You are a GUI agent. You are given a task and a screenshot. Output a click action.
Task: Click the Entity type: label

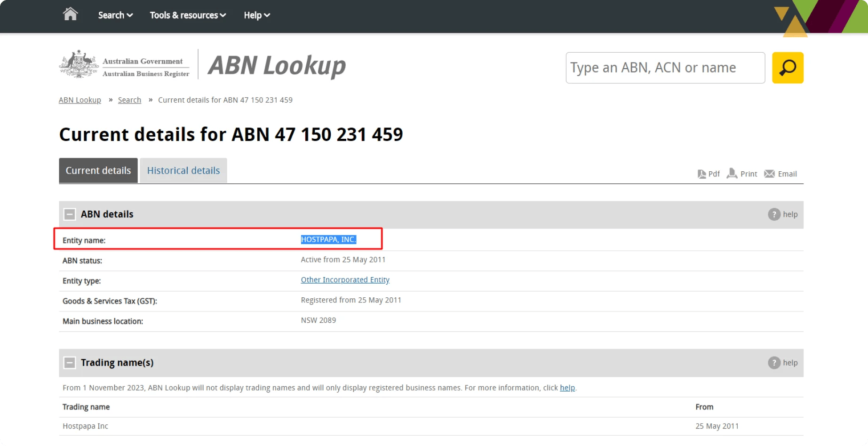click(82, 281)
